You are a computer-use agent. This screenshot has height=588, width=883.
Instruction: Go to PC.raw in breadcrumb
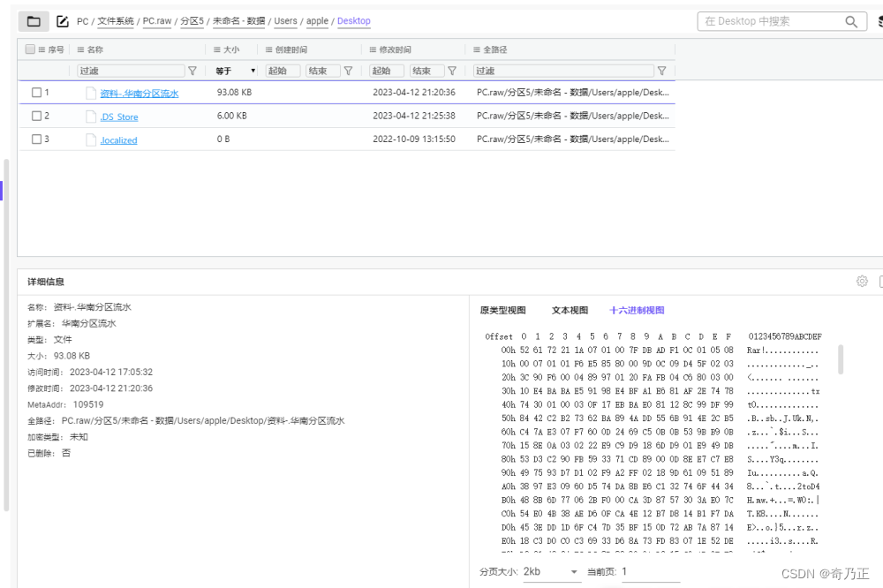pos(157,21)
